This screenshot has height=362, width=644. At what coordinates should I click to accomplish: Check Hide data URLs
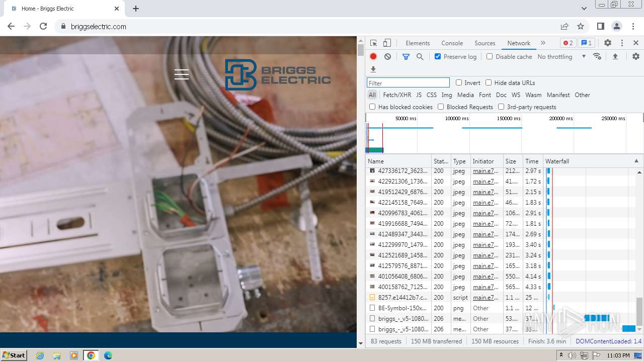pos(489,82)
